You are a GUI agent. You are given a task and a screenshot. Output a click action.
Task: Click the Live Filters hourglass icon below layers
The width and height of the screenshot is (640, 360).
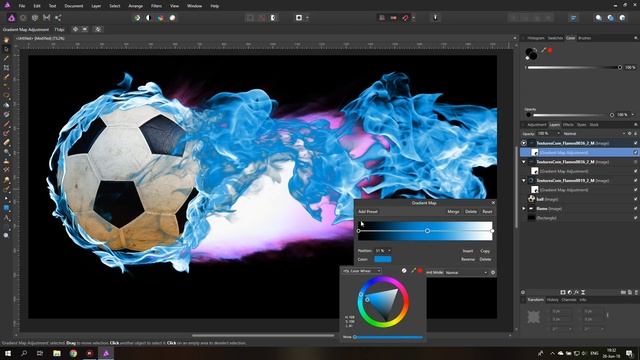coord(583,292)
